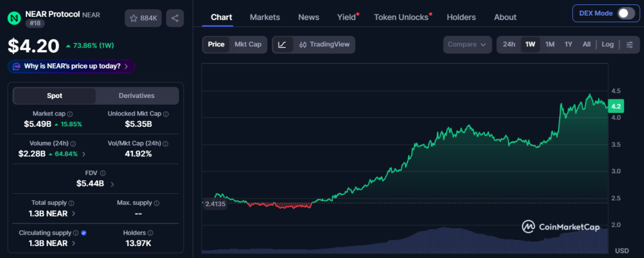The height and width of the screenshot is (258, 644).
Task: Open the Yield tab
Action: click(x=347, y=17)
